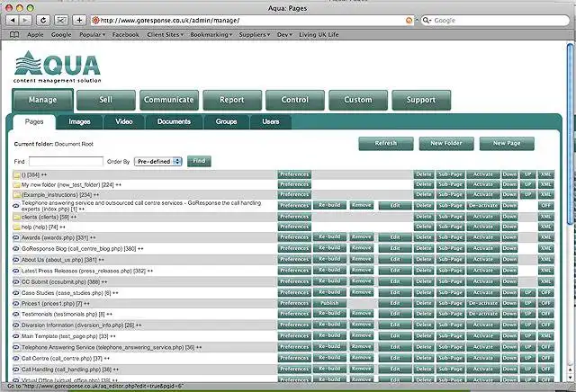Image resolution: width=576 pixels, height=392 pixels.
Task: Edit the GoResponse Blog page
Action: [x=395, y=248]
